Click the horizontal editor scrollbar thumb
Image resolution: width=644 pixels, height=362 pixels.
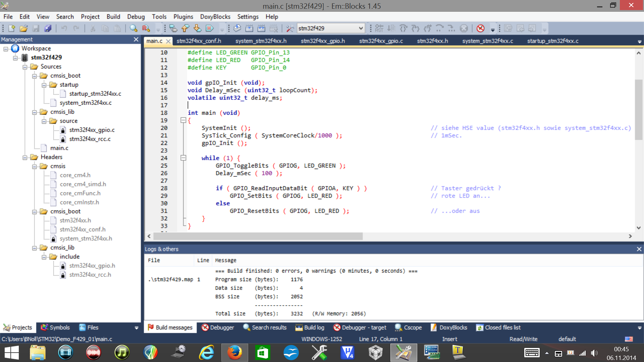(258, 236)
